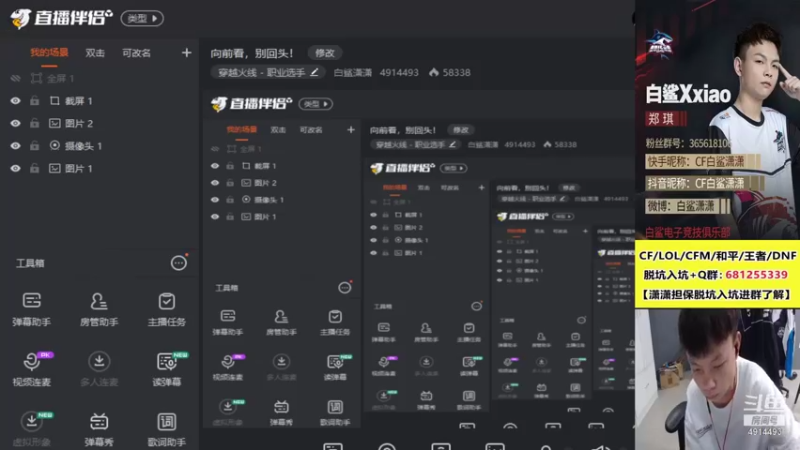Click the streamer name 白鲨潇潇 in the main header
This screenshot has width=800, height=450.
353,72
